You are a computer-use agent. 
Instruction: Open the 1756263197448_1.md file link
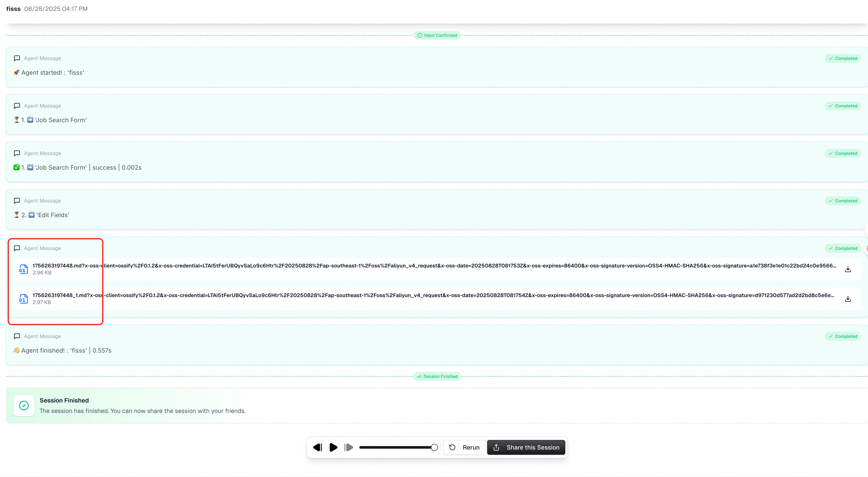(x=433, y=295)
